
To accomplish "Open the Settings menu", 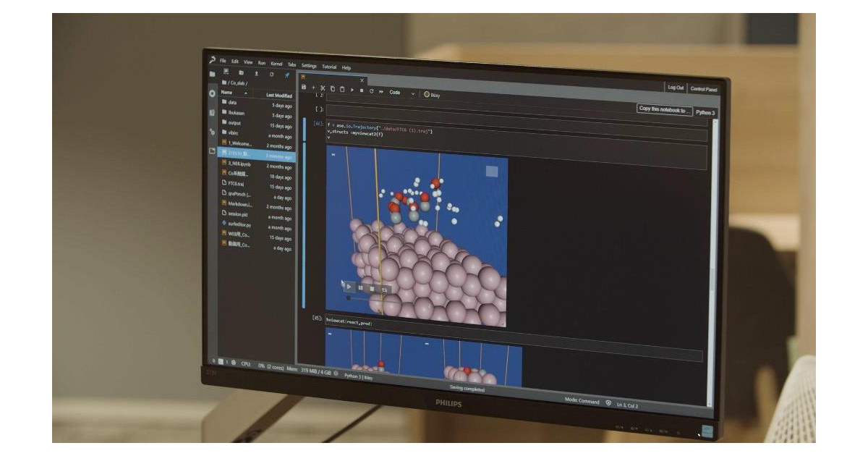I will 309,66.
